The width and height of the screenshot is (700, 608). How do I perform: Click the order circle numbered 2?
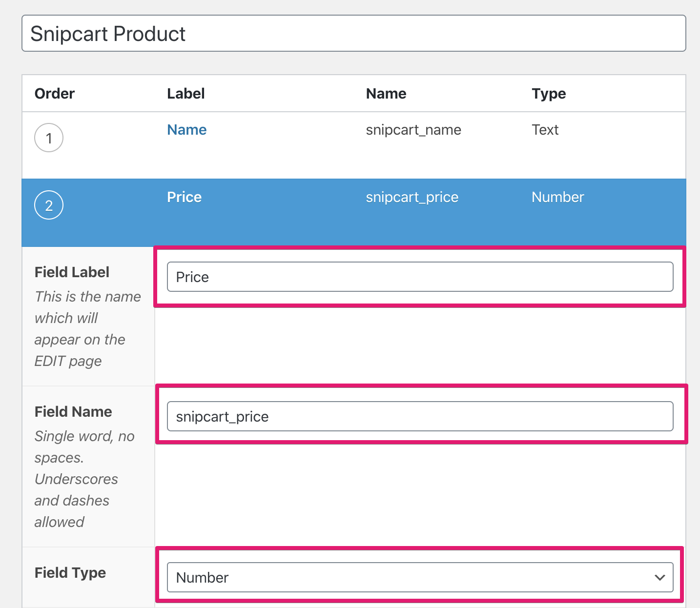point(49,205)
